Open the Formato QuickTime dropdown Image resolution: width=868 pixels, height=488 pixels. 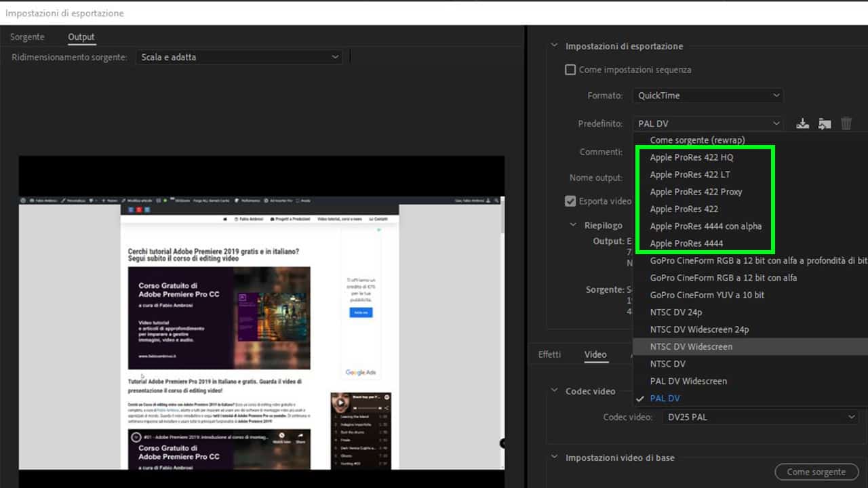(708, 96)
